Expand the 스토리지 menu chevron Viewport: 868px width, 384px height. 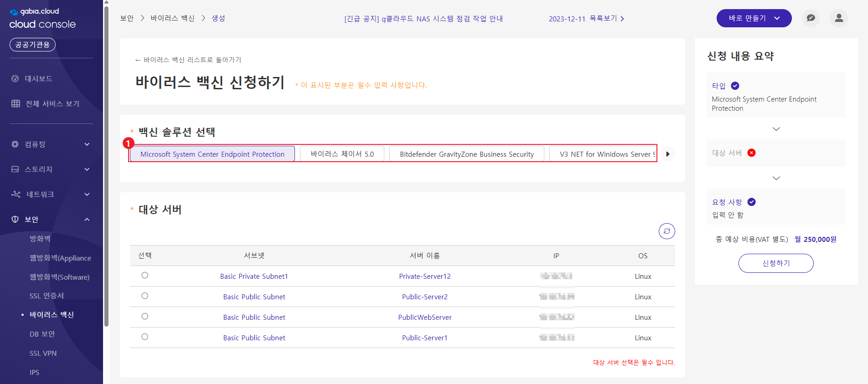pyautogui.click(x=87, y=169)
